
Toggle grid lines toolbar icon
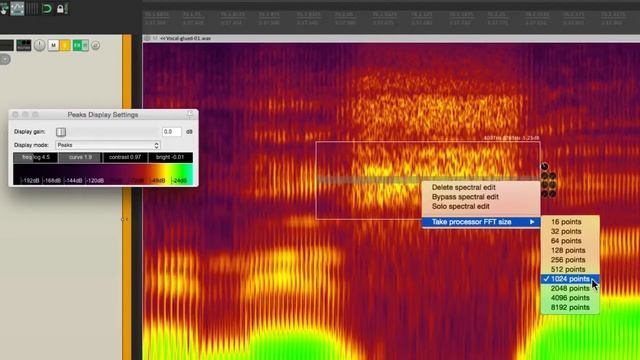32,8
